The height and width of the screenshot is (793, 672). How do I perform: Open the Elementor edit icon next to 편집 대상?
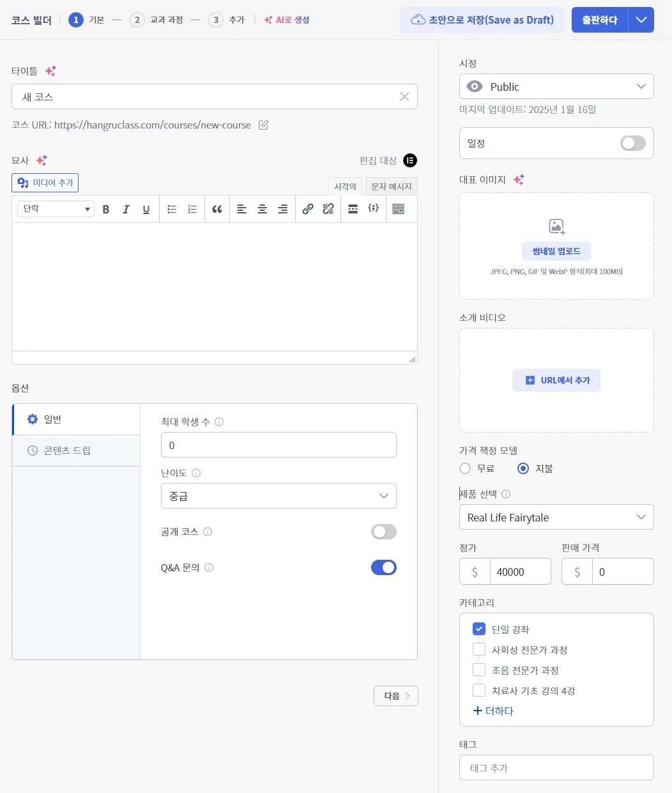pyautogui.click(x=410, y=160)
